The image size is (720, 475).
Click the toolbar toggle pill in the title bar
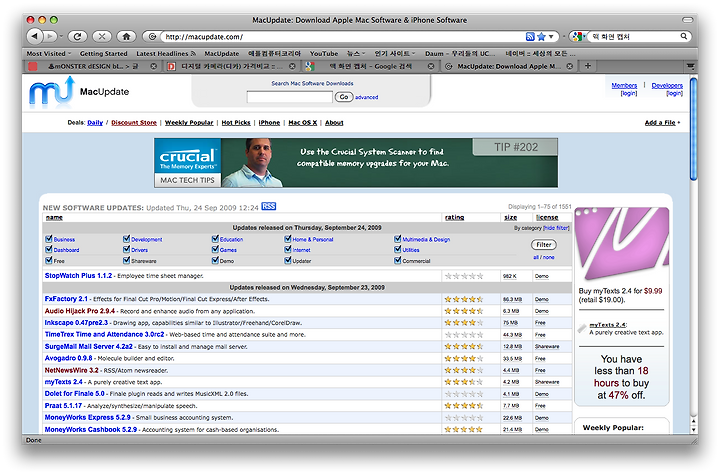click(x=687, y=20)
